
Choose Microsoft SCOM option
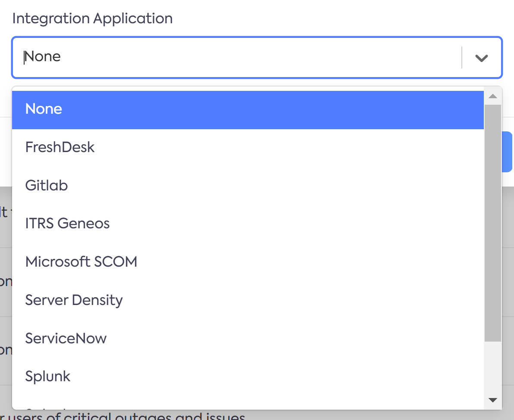[x=248, y=262]
